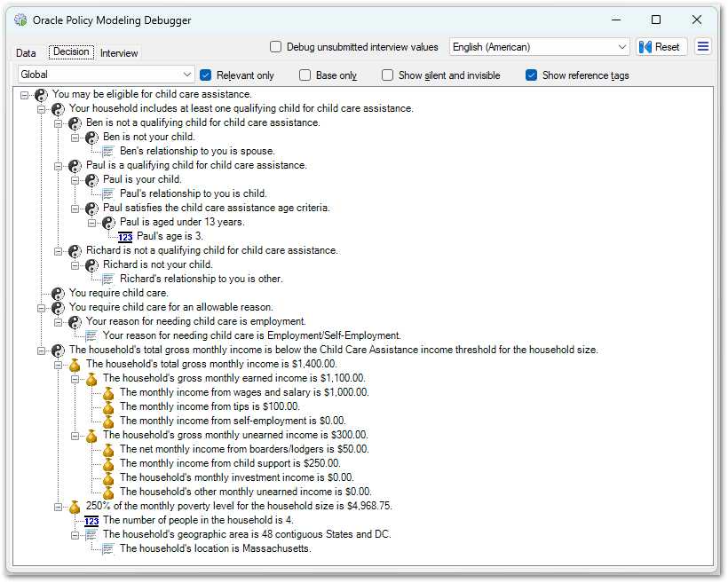Click the icon beside 'Your household includes at least one qualifying child'
Image resolution: width=728 pixels, height=583 pixels.
pos(58,109)
